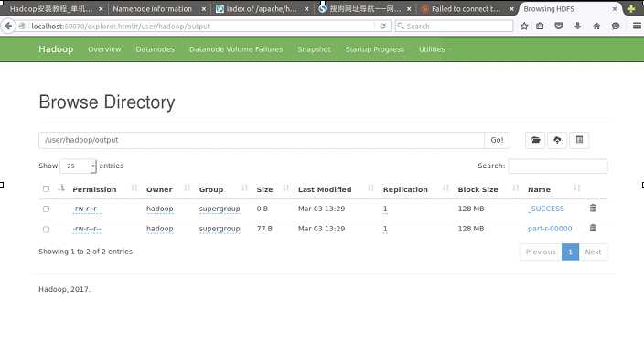Image resolution: width=644 pixels, height=343 pixels.
Task: Click the 'Showing 1 to 2 of 2 entries' text
Action: coord(85,252)
